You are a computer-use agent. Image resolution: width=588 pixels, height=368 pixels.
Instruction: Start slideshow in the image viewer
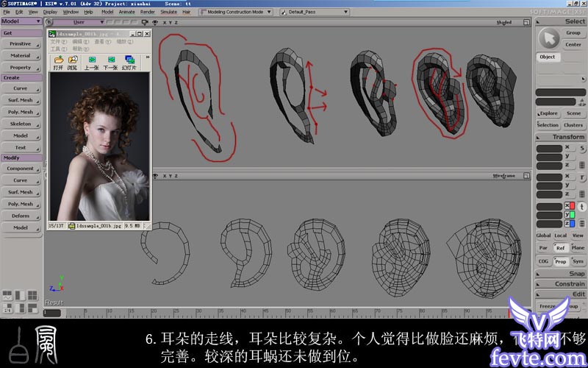[130, 63]
